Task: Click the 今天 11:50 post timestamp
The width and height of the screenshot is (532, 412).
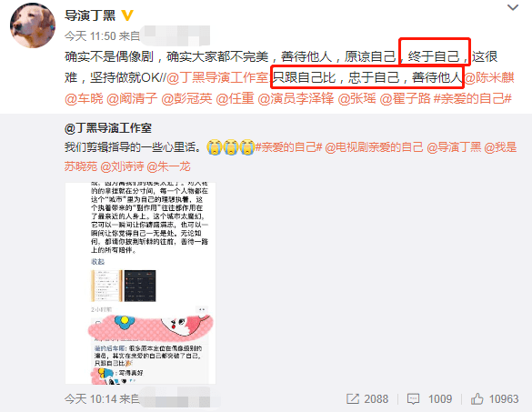Action: tap(90, 35)
